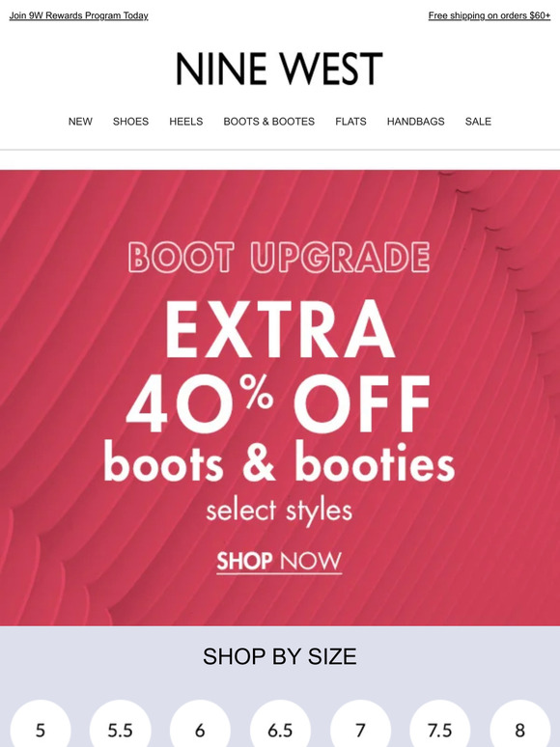Image resolution: width=560 pixels, height=747 pixels.
Task: Select size 5 circle
Action: (41, 726)
